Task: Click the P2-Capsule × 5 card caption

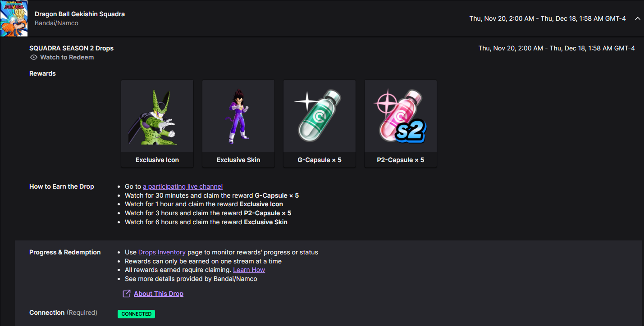Action: tap(401, 160)
